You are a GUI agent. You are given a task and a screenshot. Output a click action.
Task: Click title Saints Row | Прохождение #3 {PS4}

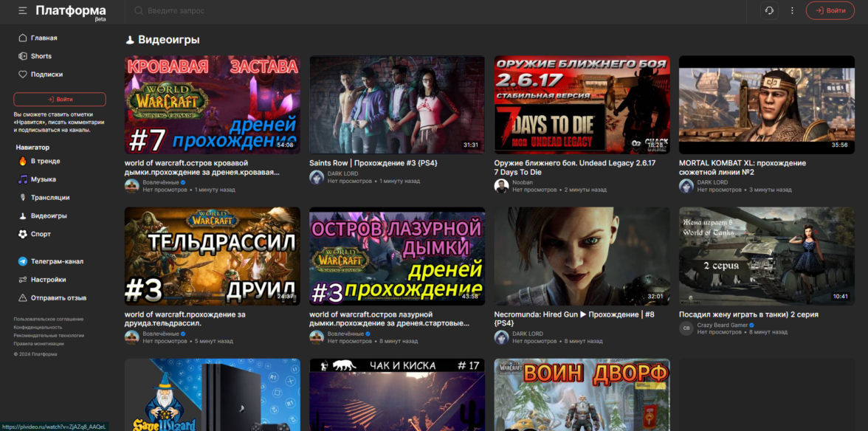pyautogui.click(x=375, y=163)
